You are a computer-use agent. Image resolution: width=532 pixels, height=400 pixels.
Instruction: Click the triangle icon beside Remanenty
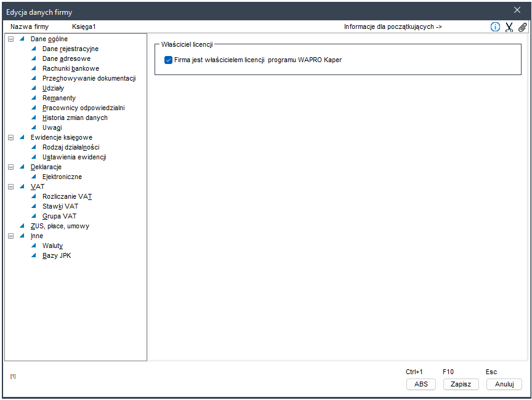(x=34, y=98)
